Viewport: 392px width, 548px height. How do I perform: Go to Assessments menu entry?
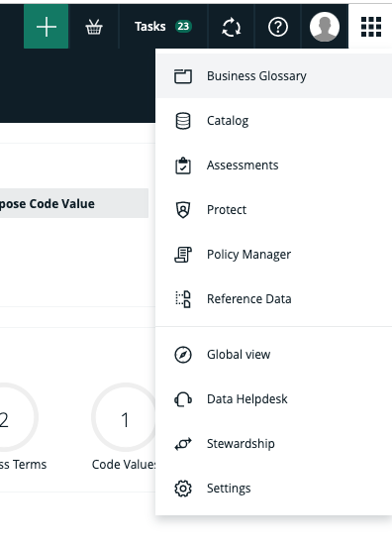(x=273, y=164)
